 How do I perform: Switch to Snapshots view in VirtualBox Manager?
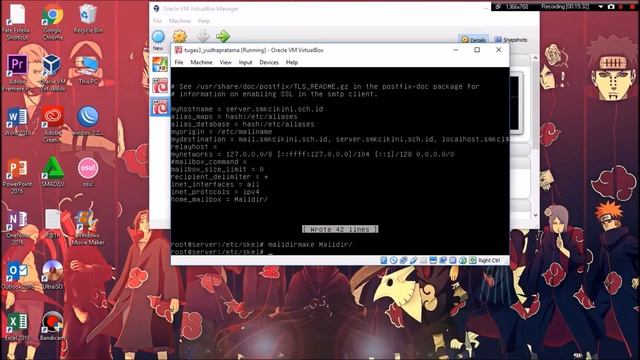coord(511,40)
